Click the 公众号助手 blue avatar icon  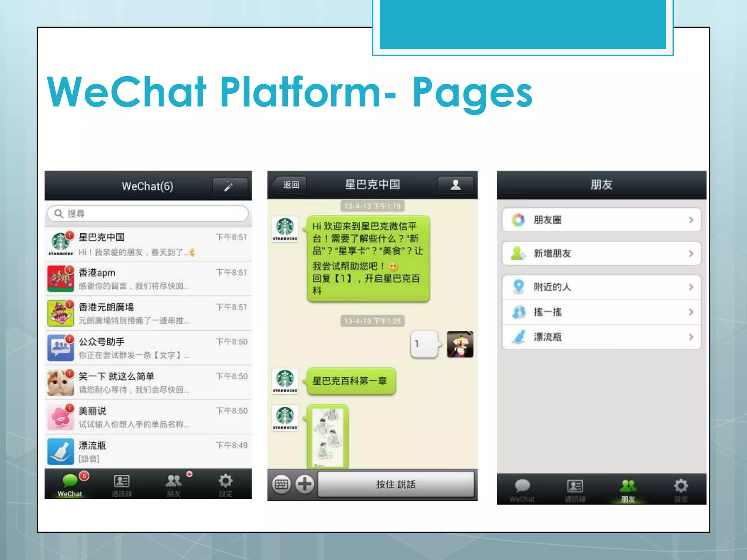pyautogui.click(x=61, y=348)
